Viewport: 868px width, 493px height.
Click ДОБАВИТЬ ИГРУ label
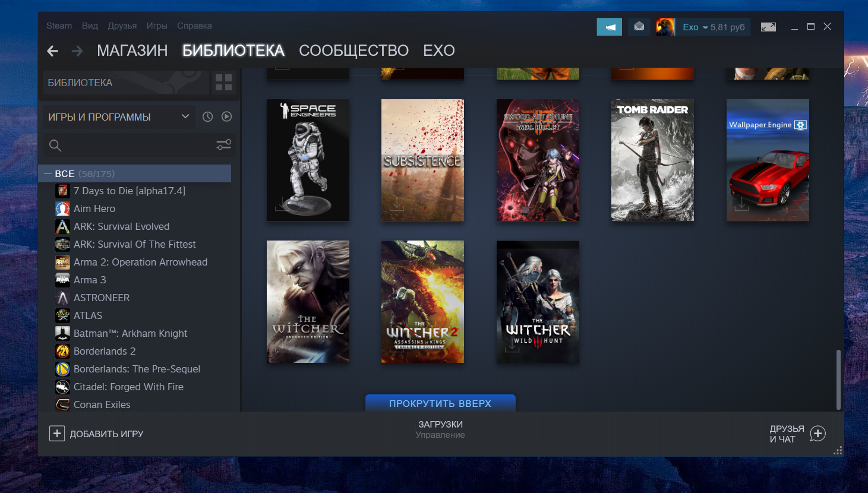point(107,434)
